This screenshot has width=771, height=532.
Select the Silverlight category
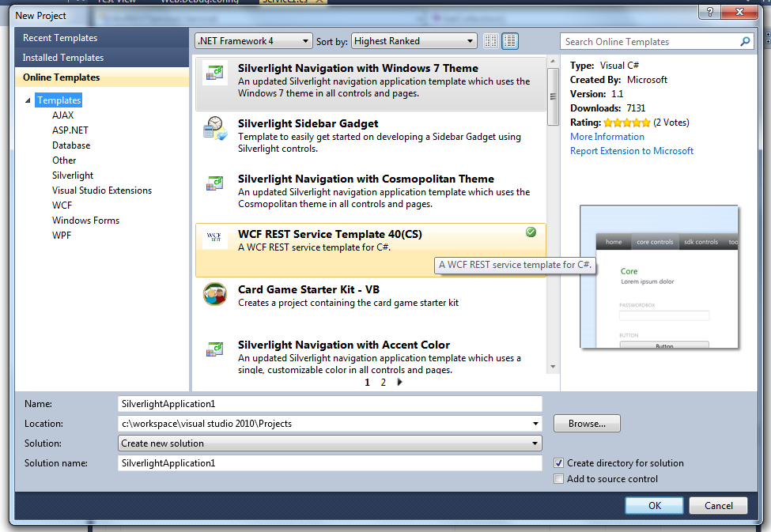tap(73, 175)
